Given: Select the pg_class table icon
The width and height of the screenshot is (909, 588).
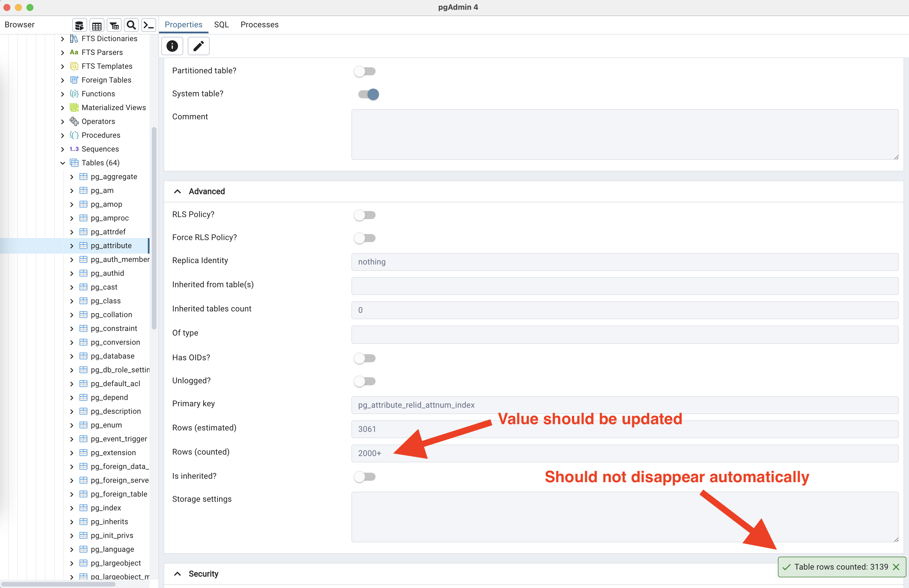Looking at the screenshot, I should pyautogui.click(x=84, y=300).
